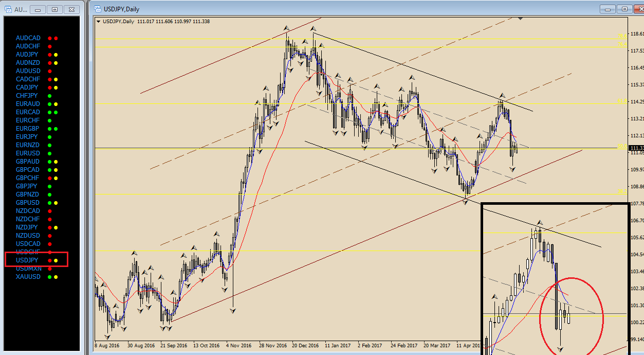Viewport: 644px width, 355px height.
Task: Switch to the GBPCAD pair
Action: coord(28,170)
